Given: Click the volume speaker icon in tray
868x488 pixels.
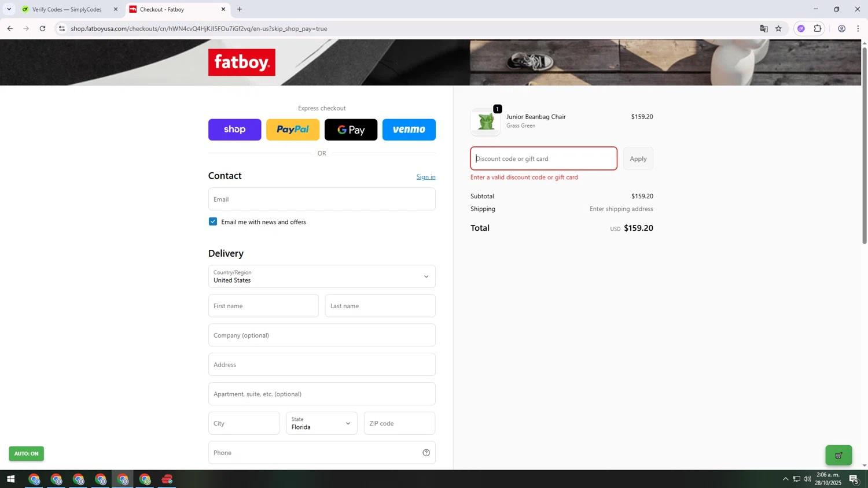Looking at the screenshot, I should 808,479.
